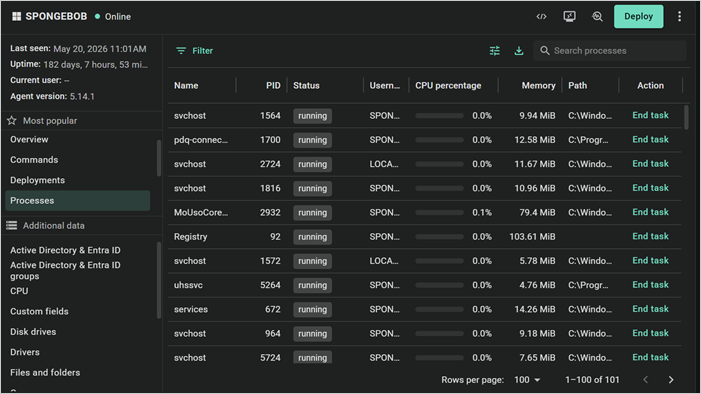The width and height of the screenshot is (701, 394).
Task: End task for MoUsoCore process
Action: [x=650, y=212]
